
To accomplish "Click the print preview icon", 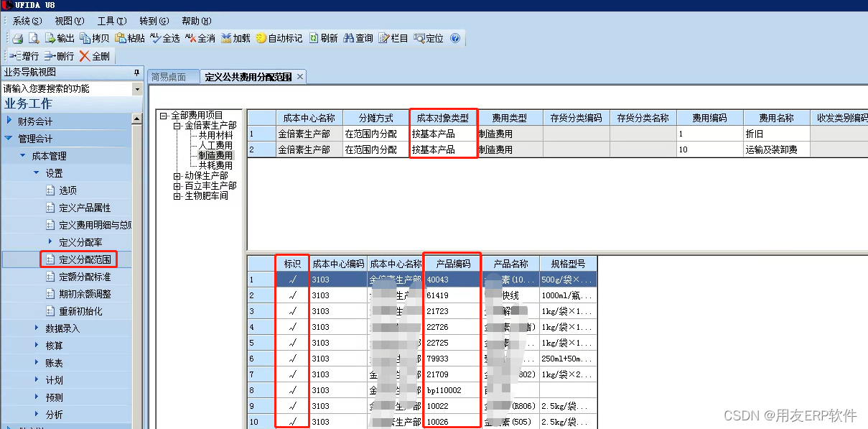I will pyautogui.click(x=33, y=39).
